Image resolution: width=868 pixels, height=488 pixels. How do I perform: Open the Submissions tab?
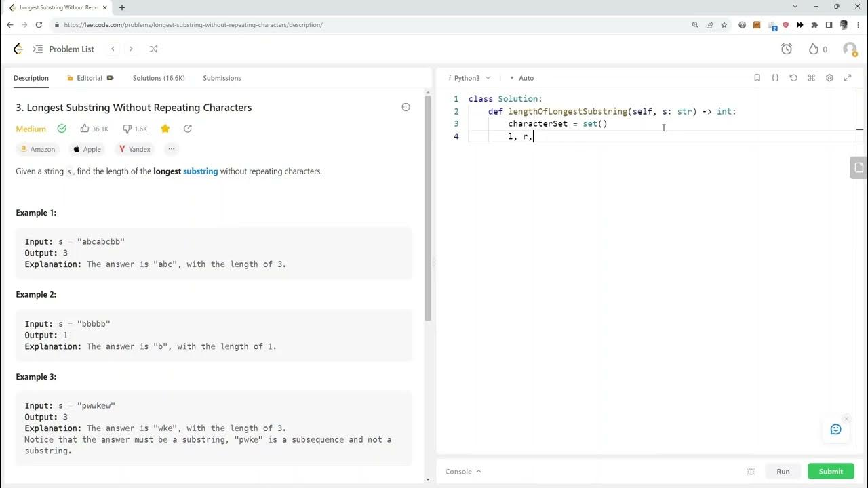tap(222, 78)
